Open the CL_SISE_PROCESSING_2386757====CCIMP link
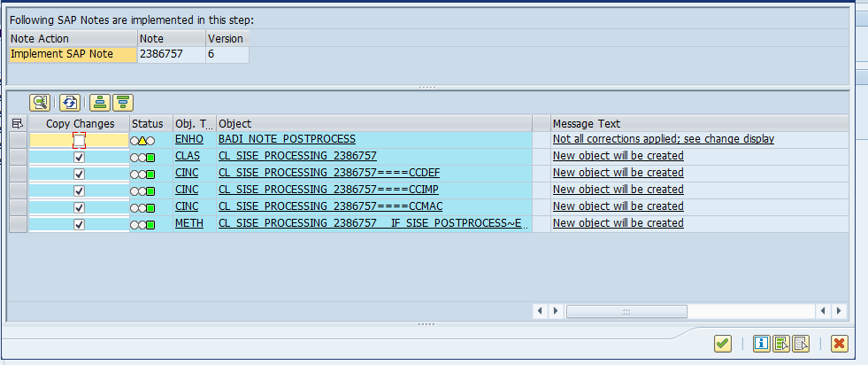Screen dimensions: 868x365 (329, 189)
